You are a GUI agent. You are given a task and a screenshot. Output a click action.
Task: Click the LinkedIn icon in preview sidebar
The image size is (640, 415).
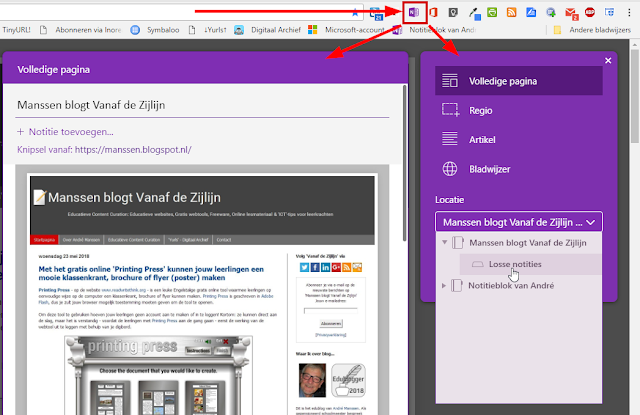click(x=326, y=267)
